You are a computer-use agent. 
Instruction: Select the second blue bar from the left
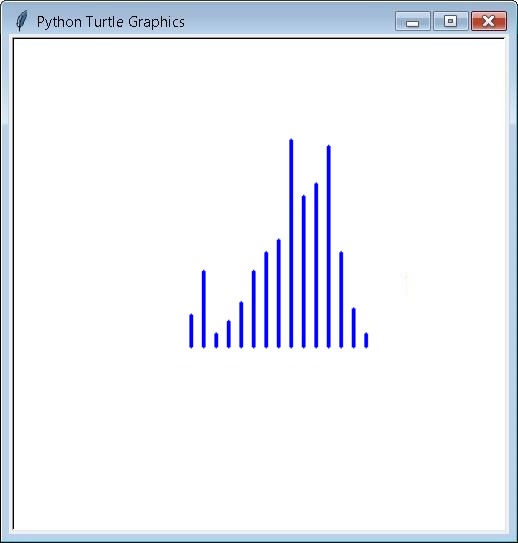click(x=204, y=309)
